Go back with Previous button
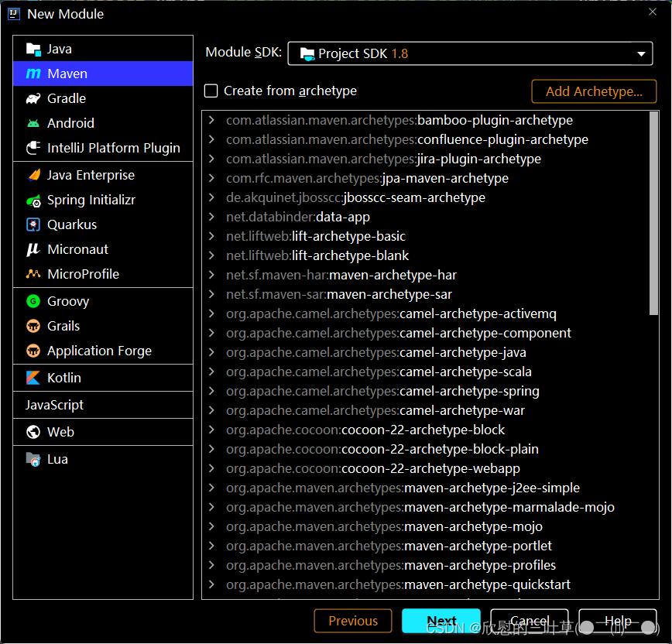The image size is (672, 644). click(x=353, y=621)
